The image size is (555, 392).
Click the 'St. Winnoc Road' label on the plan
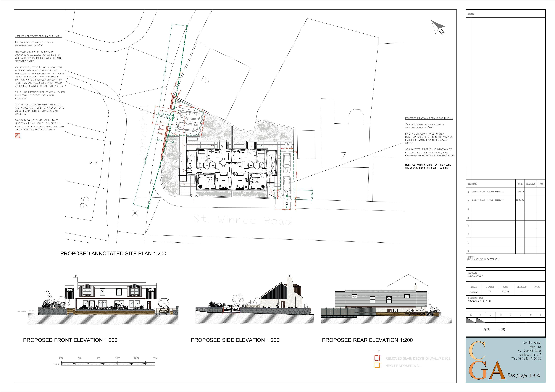[242, 220]
